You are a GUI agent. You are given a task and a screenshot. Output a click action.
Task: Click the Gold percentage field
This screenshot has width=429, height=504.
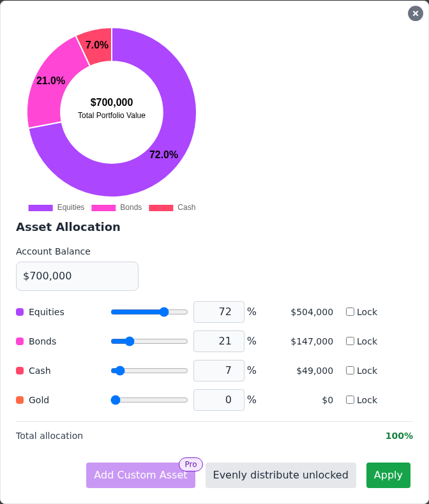219,400
